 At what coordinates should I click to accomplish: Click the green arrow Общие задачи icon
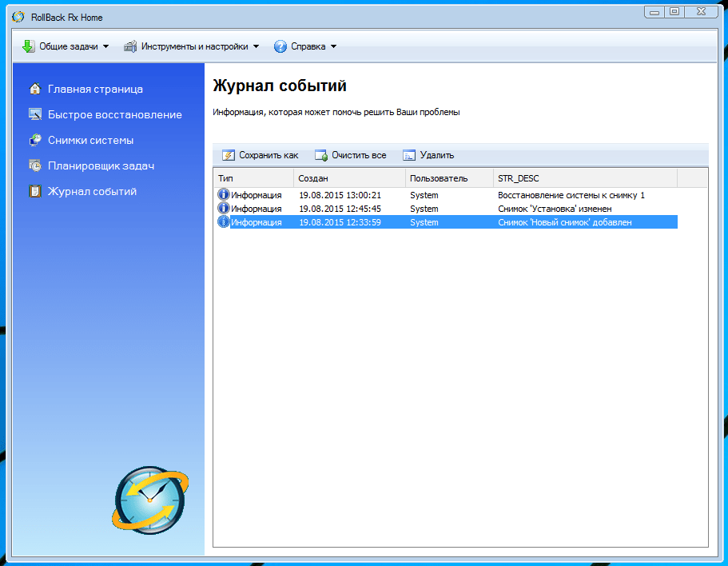[x=28, y=46]
